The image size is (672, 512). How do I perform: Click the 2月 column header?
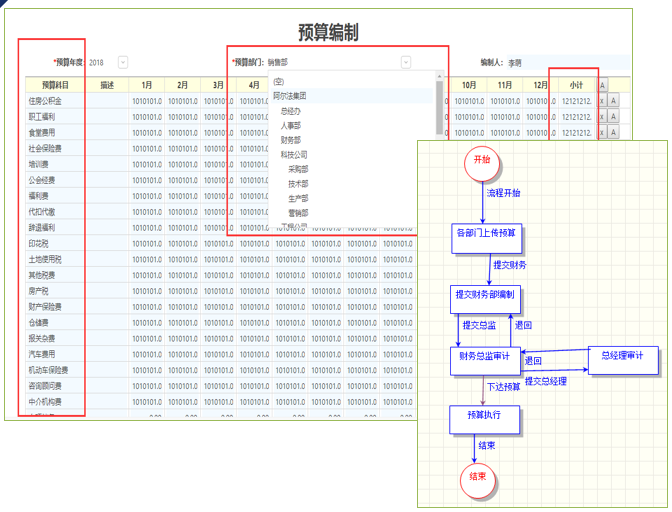183,85
